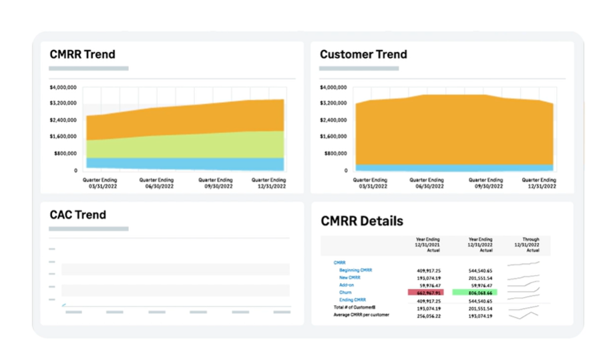Click the blue band in Customer Trend chart
The height and width of the screenshot is (364, 611).
click(454, 168)
